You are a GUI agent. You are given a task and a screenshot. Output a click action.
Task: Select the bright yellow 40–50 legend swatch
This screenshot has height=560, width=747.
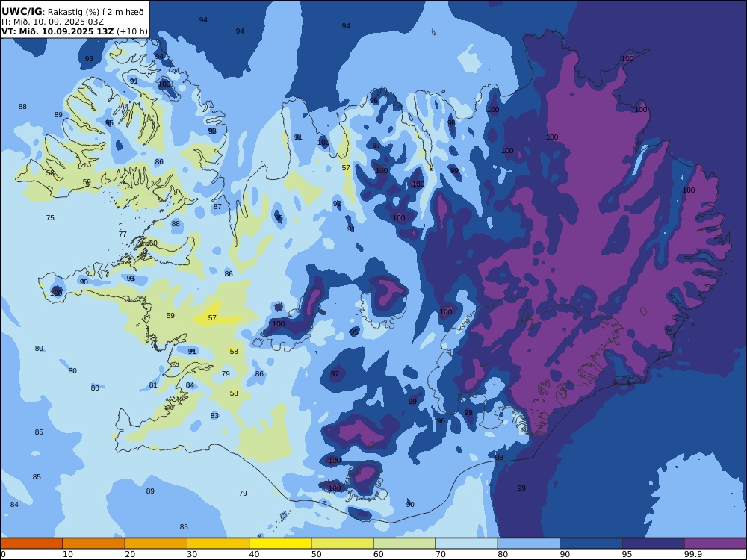click(x=280, y=544)
